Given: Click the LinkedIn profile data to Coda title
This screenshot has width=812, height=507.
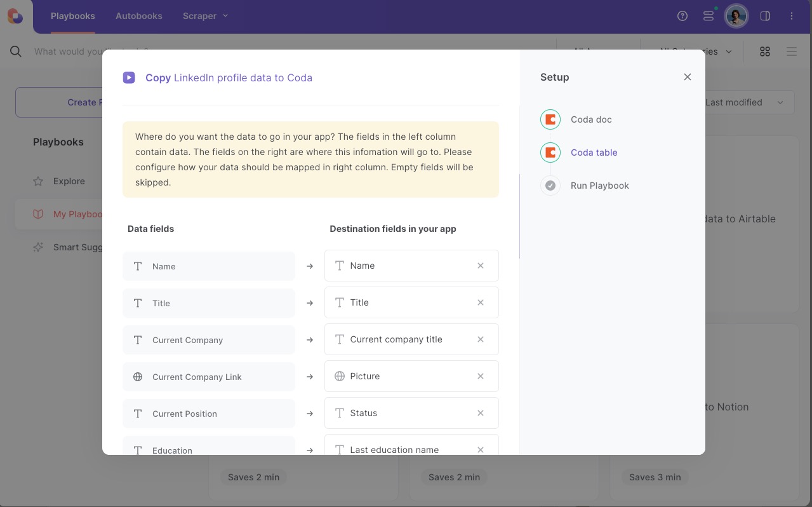Looking at the screenshot, I should (x=243, y=78).
